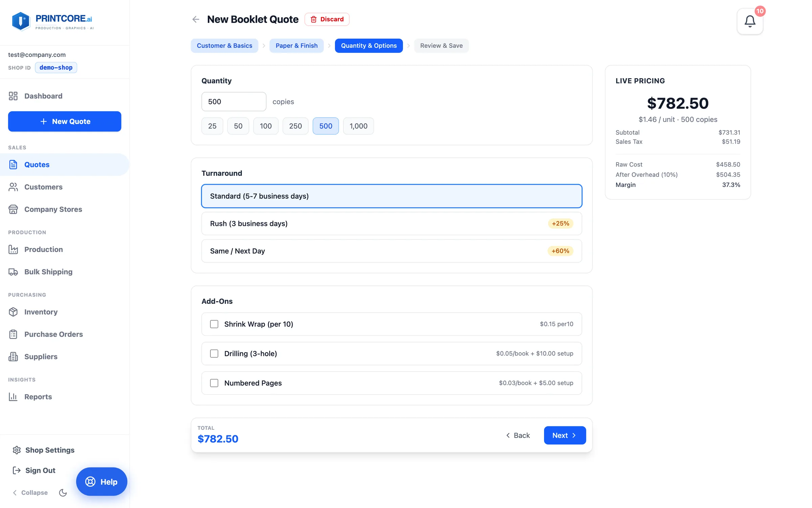Tick the Numbered Pages checkbox
Image resolution: width=812 pixels, height=508 pixels.
coord(214,383)
